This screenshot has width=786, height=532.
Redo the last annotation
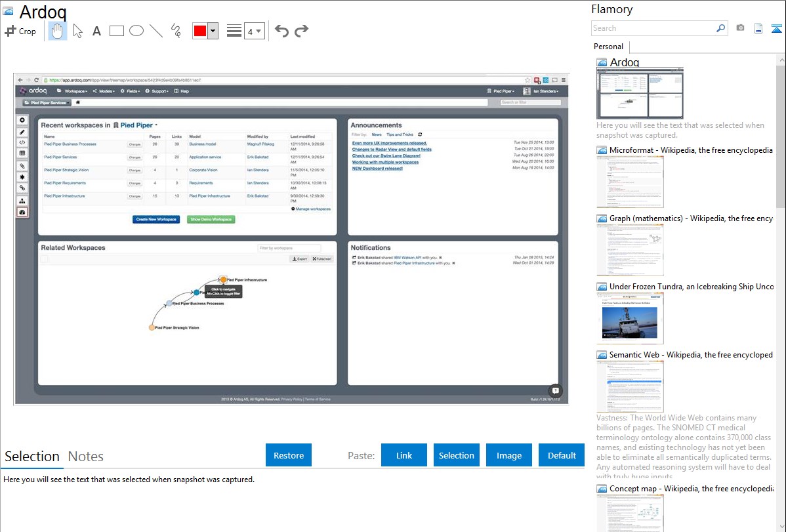pyautogui.click(x=301, y=31)
